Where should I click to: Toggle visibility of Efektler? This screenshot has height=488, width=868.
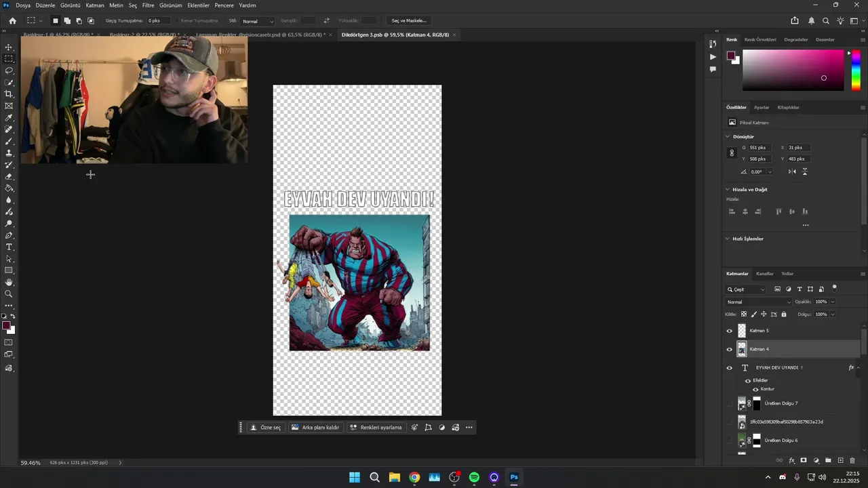(x=748, y=380)
